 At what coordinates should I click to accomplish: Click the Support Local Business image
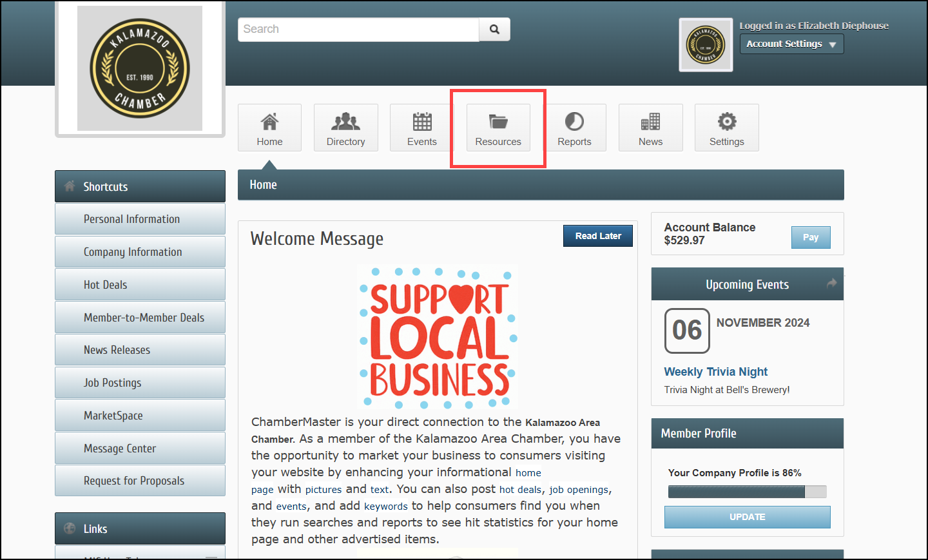coord(438,337)
